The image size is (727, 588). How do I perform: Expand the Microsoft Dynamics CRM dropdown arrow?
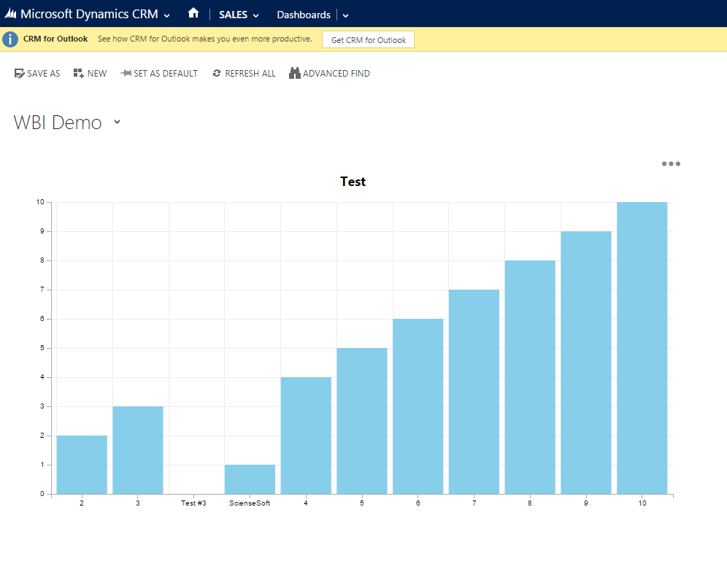coord(167,15)
